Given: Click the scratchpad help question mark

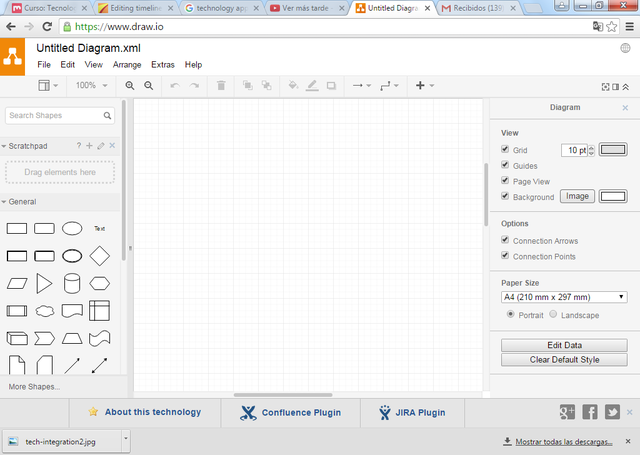Looking at the screenshot, I should point(79,146).
